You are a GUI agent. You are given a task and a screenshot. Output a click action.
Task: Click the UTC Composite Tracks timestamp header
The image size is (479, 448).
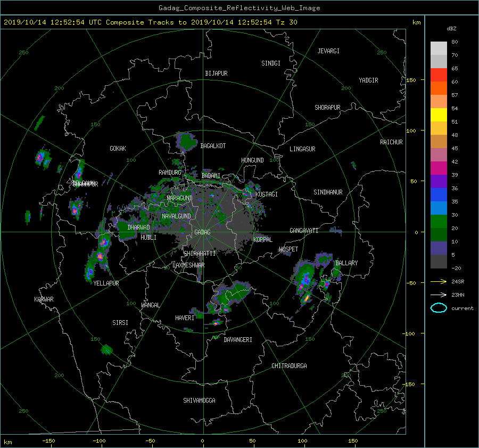(x=150, y=22)
